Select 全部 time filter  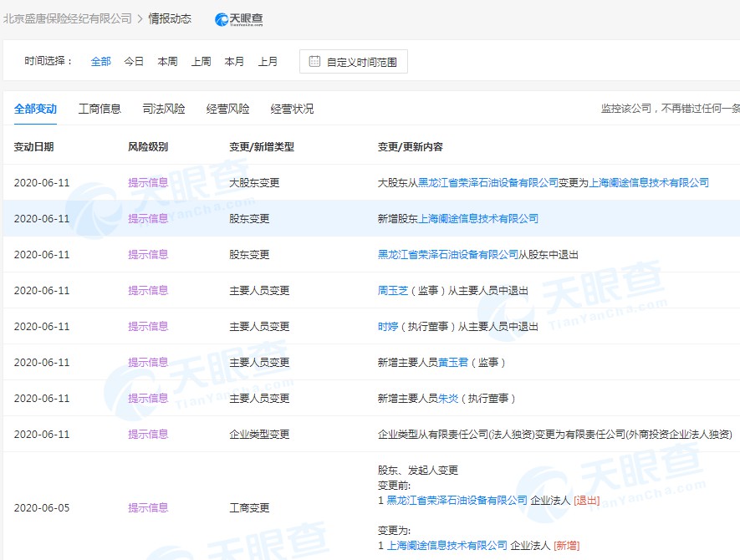(x=100, y=61)
